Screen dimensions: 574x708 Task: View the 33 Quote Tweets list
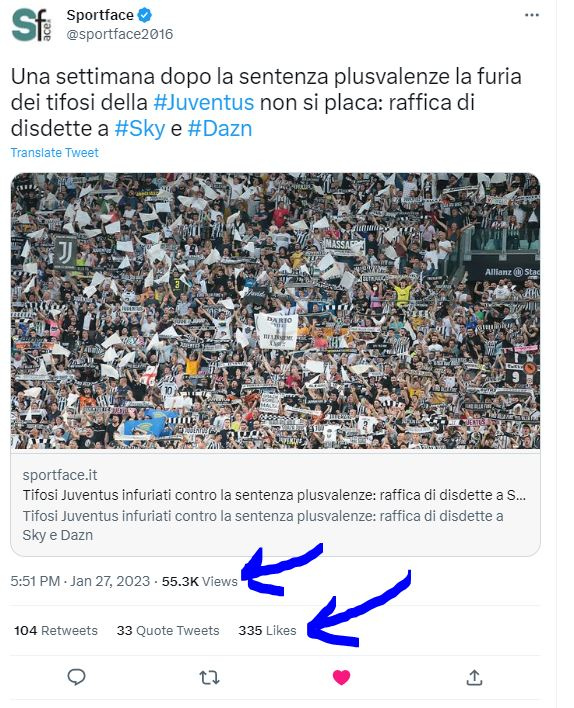(x=168, y=630)
